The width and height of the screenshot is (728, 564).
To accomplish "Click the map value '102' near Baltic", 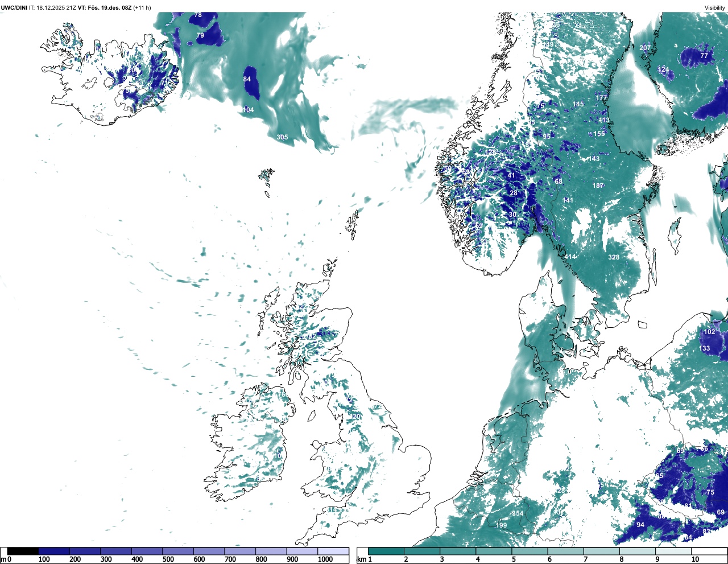I will click(x=710, y=332).
